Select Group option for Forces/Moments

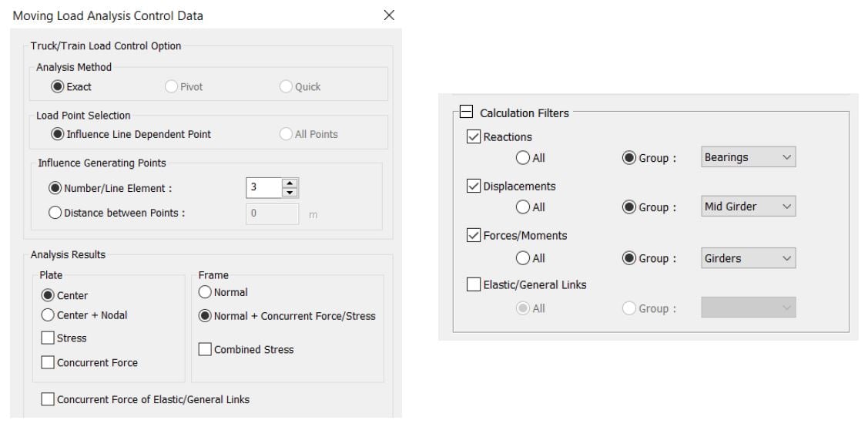(x=628, y=258)
